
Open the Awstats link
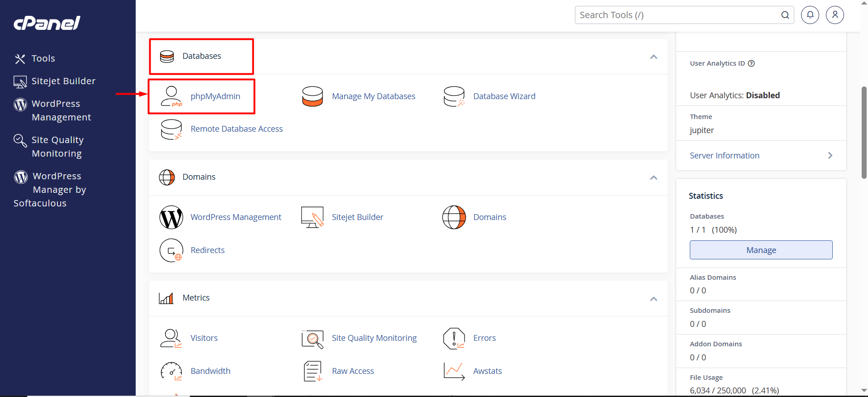point(487,371)
